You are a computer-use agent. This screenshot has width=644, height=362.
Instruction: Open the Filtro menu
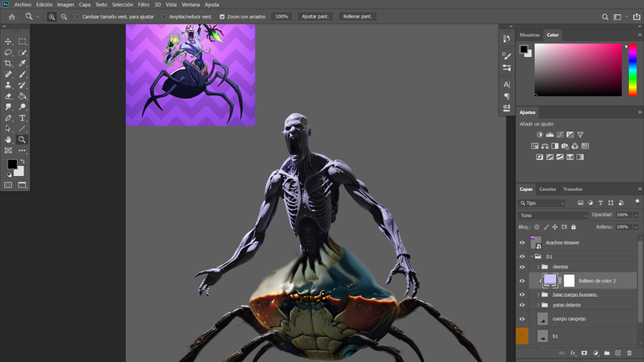point(143,4)
